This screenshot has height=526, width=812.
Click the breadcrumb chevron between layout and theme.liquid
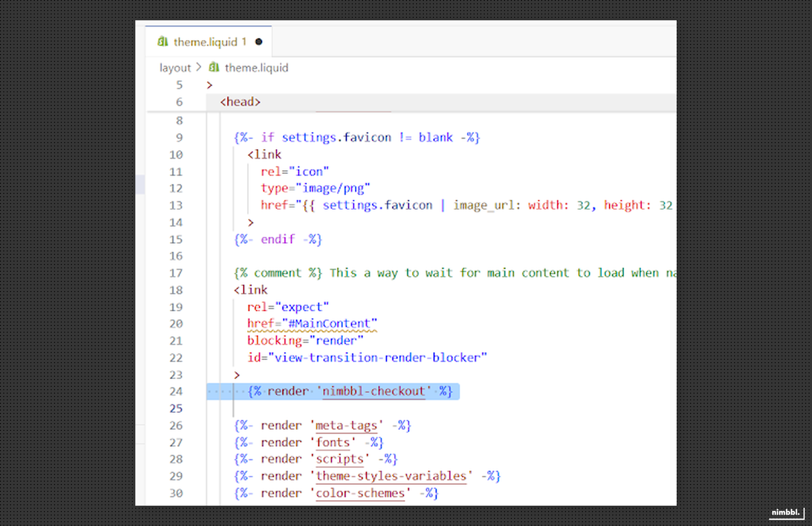199,67
